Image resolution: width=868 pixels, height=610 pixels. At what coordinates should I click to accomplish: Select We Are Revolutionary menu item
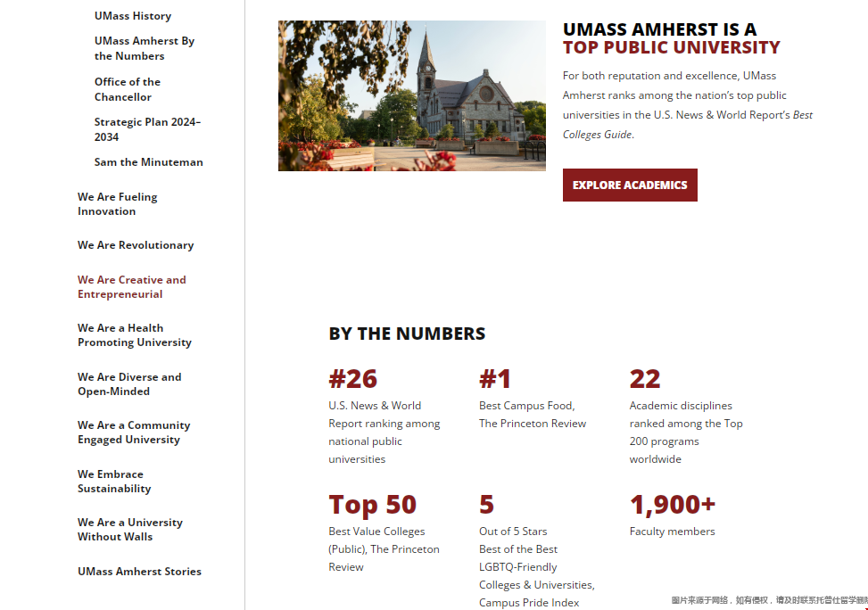(136, 245)
